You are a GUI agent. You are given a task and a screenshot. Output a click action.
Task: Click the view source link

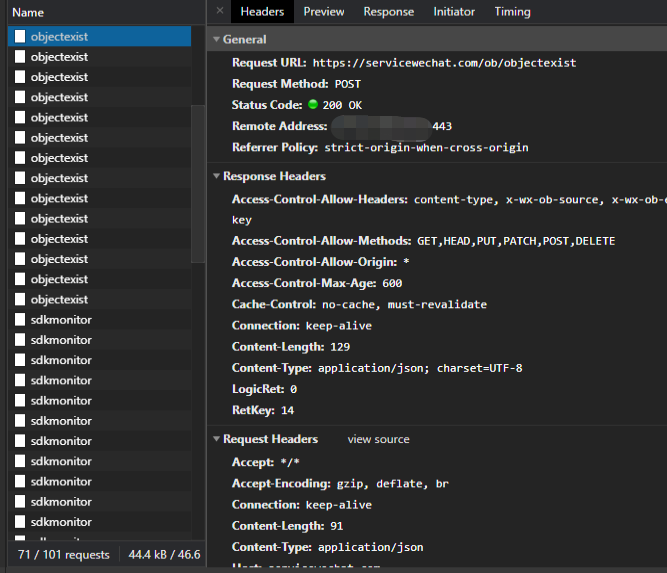[378, 439]
